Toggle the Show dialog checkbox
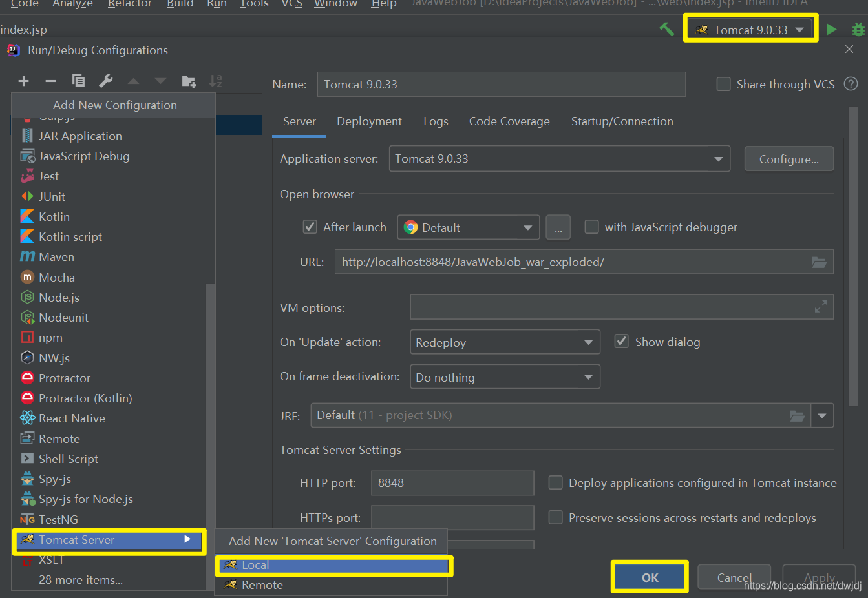 click(x=621, y=341)
